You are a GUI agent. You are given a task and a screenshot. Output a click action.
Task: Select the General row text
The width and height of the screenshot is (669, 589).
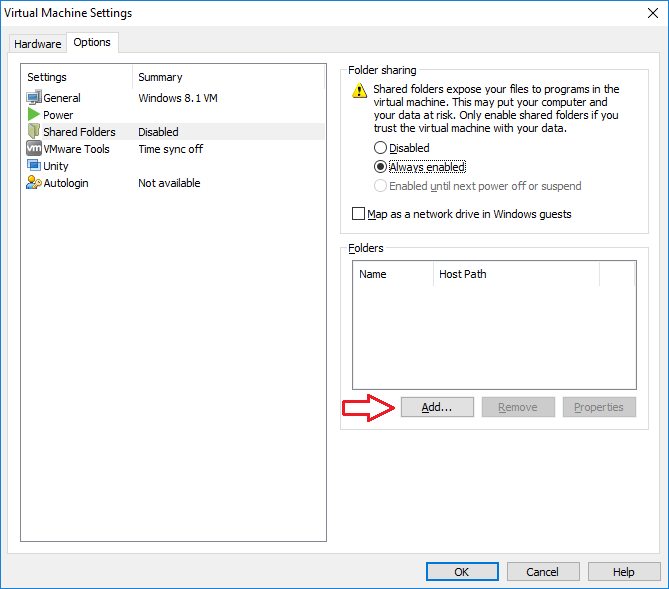point(62,98)
